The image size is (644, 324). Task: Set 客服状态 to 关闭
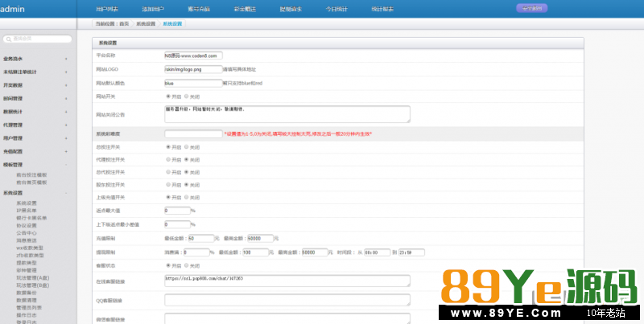(x=187, y=265)
